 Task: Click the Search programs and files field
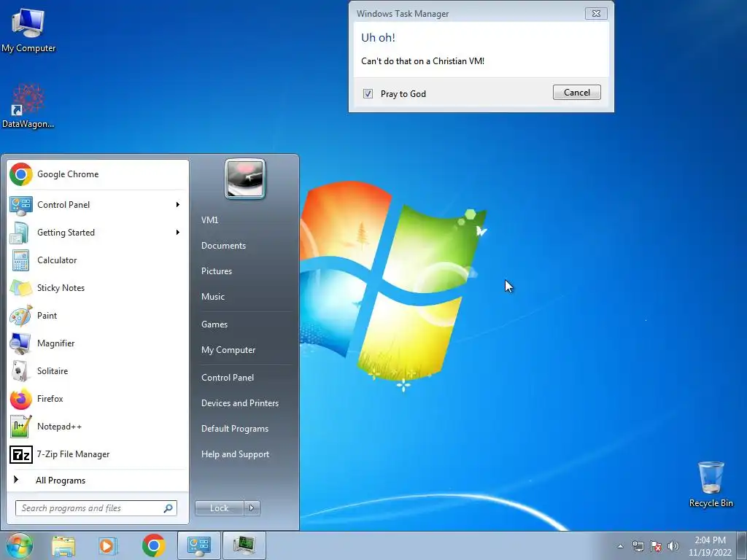[x=96, y=508]
